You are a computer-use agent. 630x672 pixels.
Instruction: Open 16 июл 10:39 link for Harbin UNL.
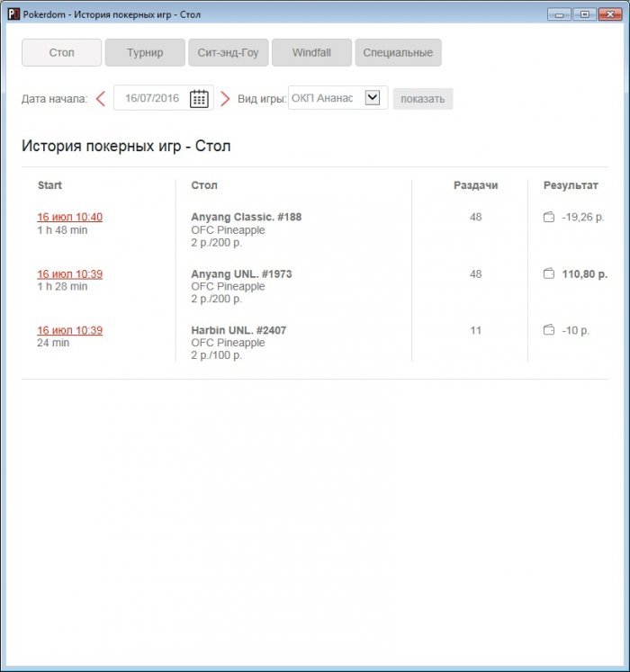pyautogui.click(x=70, y=330)
